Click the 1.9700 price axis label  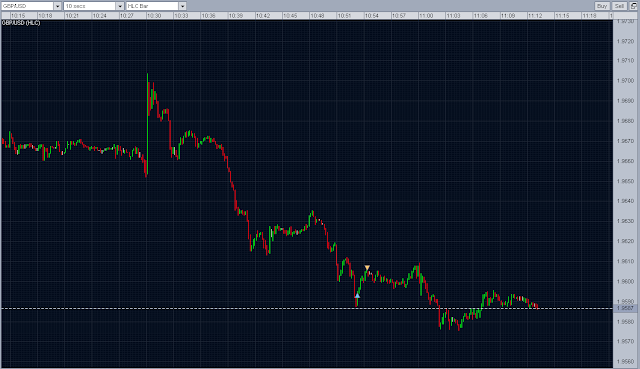[626, 81]
